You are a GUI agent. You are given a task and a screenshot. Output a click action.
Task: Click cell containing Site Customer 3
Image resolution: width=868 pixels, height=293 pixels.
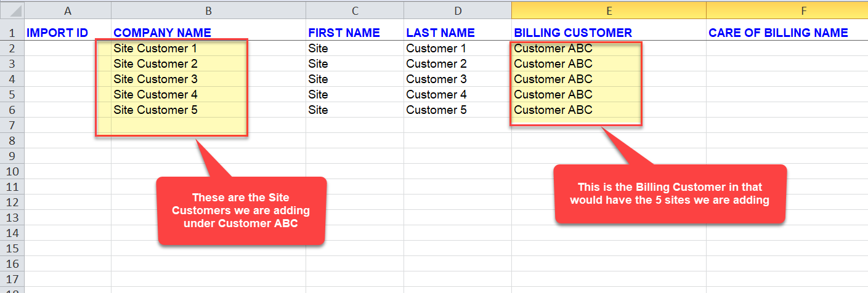pyautogui.click(x=156, y=79)
